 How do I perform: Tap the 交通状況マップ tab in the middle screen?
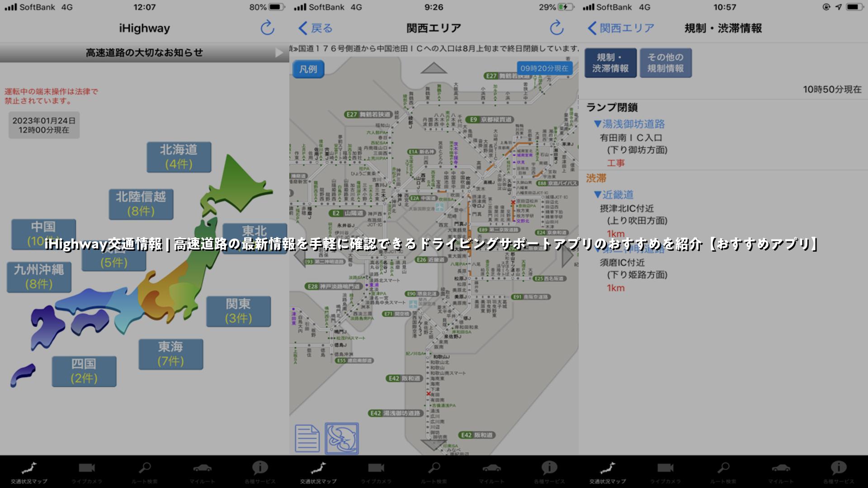point(318,472)
